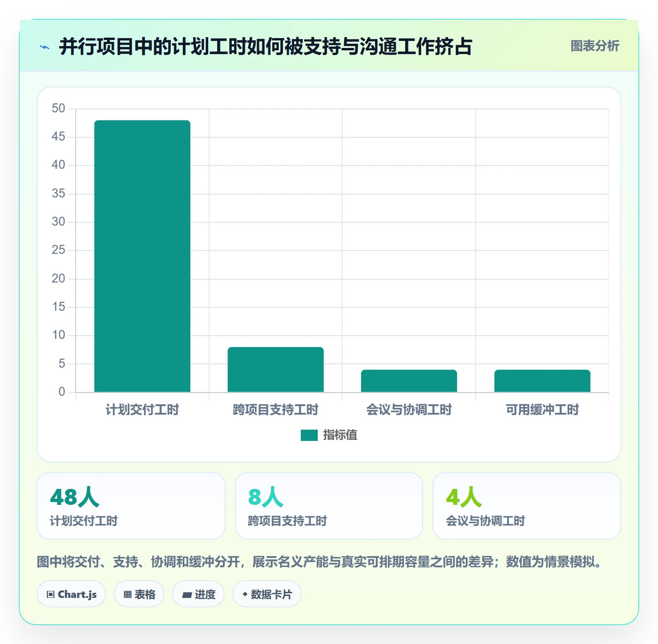Click the bar icon in 进度 chip
The width and height of the screenshot is (658, 644).
click(x=187, y=595)
